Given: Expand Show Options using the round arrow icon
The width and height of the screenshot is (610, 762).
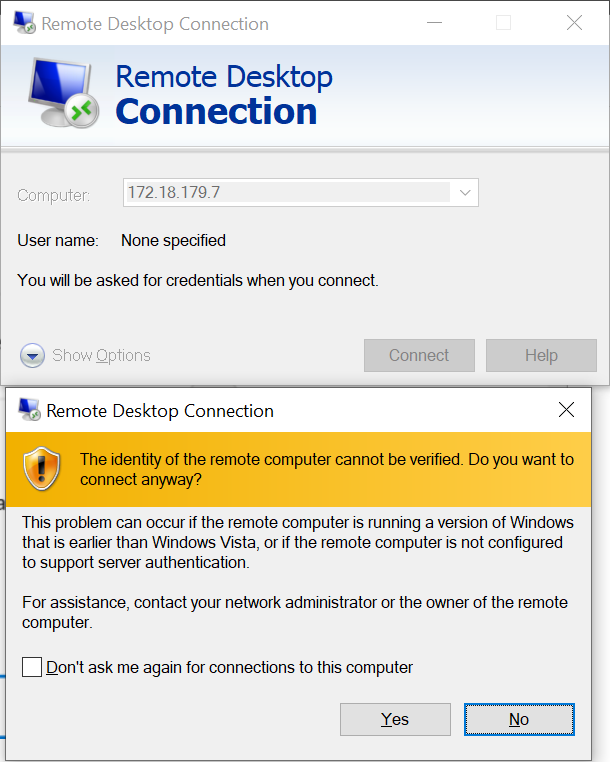Looking at the screenshot, I should coord(33,355).
